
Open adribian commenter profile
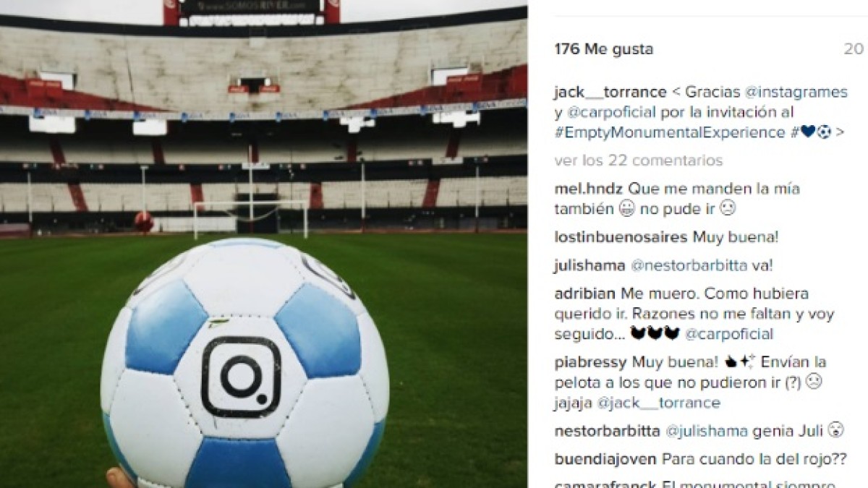point(585,294)
